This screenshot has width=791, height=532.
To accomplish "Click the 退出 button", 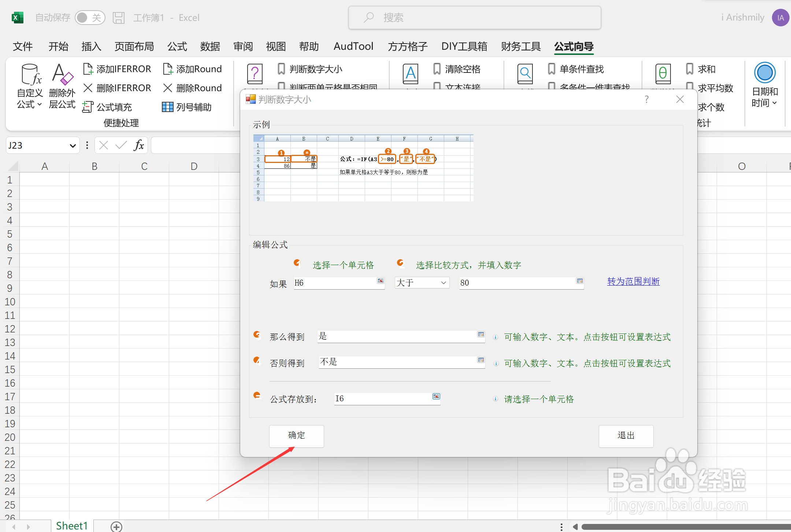I will pyautogui.click(x=626, y=436).
